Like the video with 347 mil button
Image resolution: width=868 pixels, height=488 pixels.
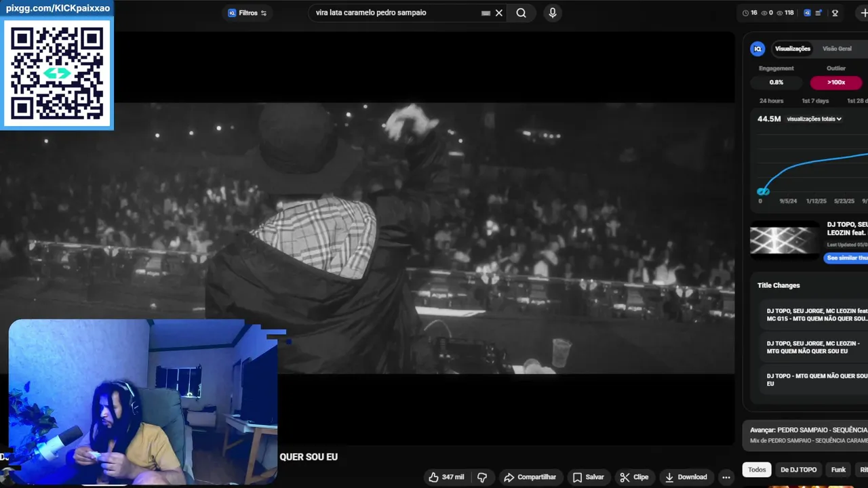(x=446, y=477)
